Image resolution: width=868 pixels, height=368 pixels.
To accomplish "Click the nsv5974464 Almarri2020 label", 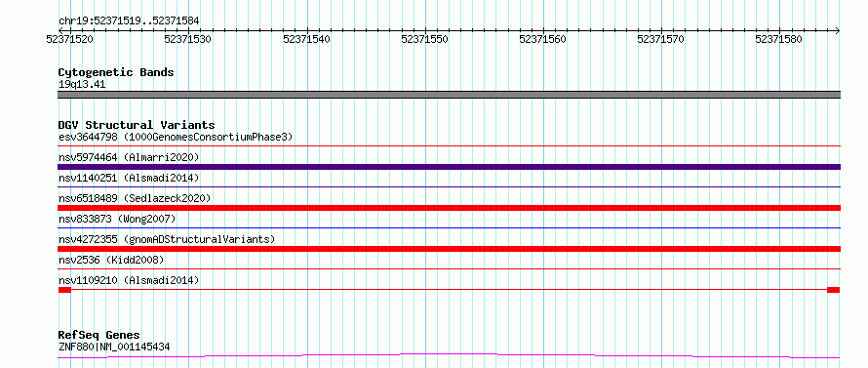I will pos(129,157).
